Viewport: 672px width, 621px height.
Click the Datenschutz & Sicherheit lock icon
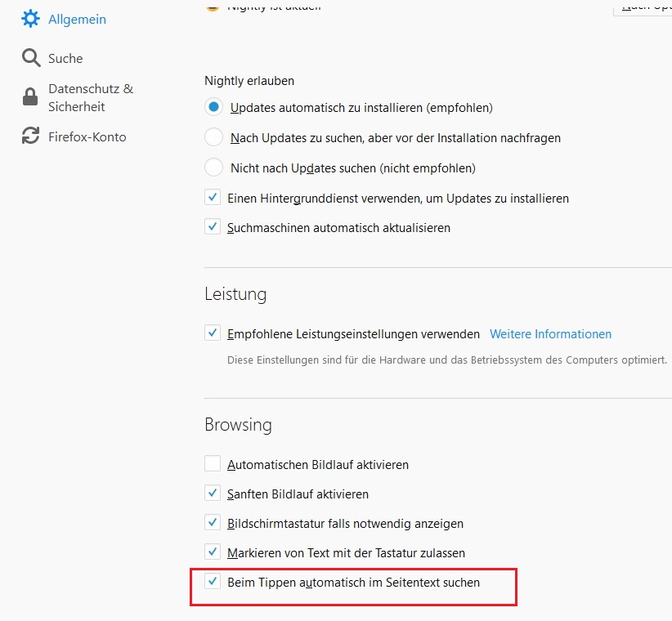click(x=30, y=97)
